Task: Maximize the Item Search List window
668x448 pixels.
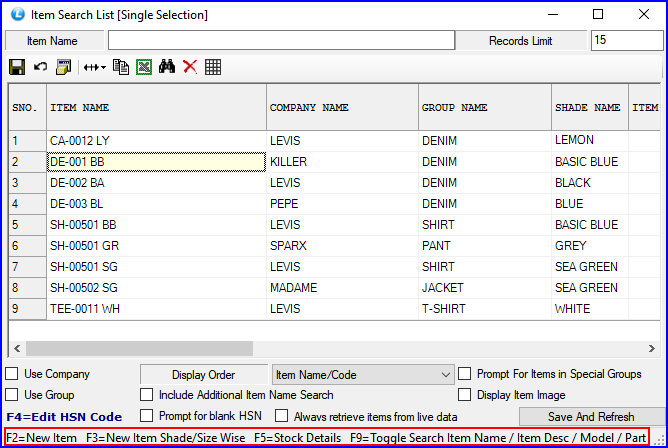Action: 598,14
